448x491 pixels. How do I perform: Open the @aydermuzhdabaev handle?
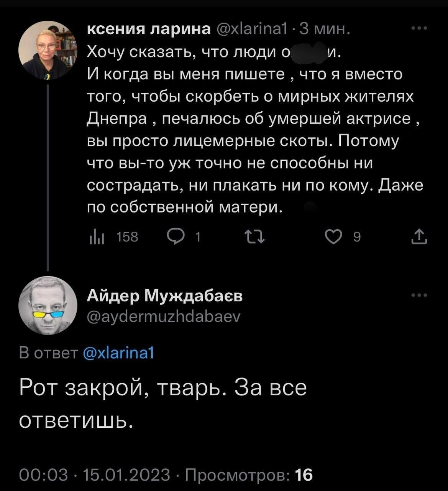coord(164,316)
